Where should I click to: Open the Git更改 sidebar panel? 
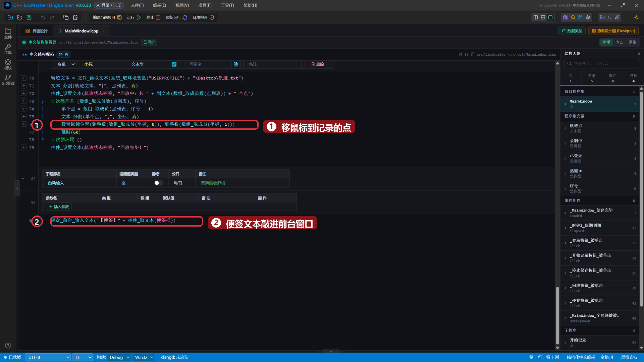click(8, 80)
